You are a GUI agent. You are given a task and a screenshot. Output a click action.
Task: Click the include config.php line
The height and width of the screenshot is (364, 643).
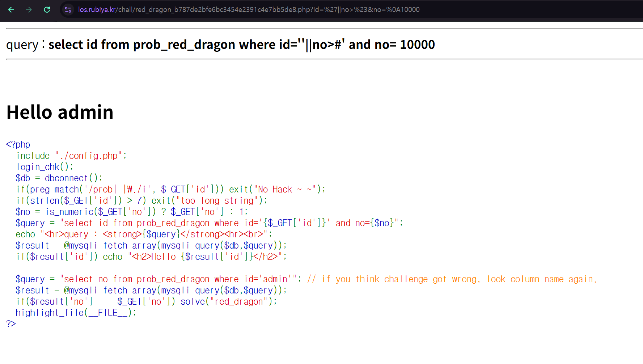pos(71,156)
